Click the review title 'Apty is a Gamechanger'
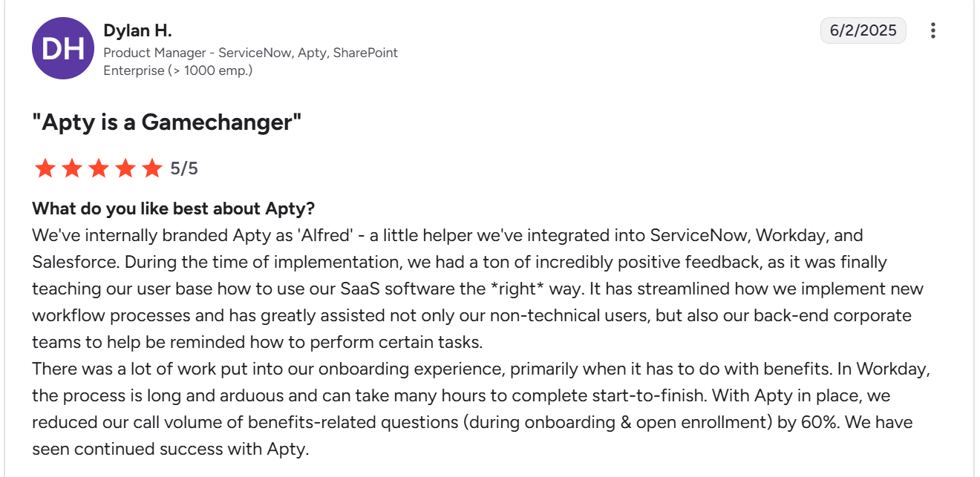This screenshot has height=477, width=980. pyautogui.click(x=165, y=121)
